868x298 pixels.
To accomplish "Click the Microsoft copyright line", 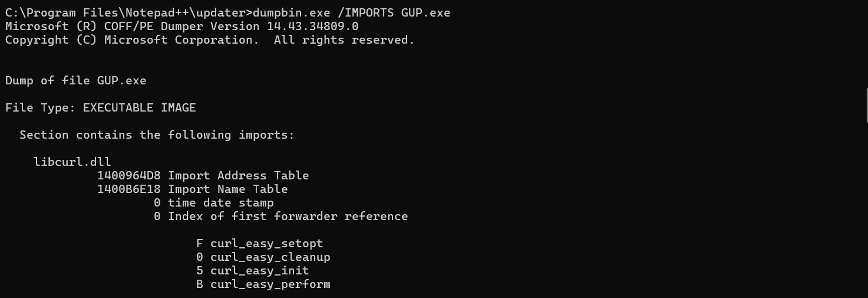I will pyautogui.click(x=210, y=40).
